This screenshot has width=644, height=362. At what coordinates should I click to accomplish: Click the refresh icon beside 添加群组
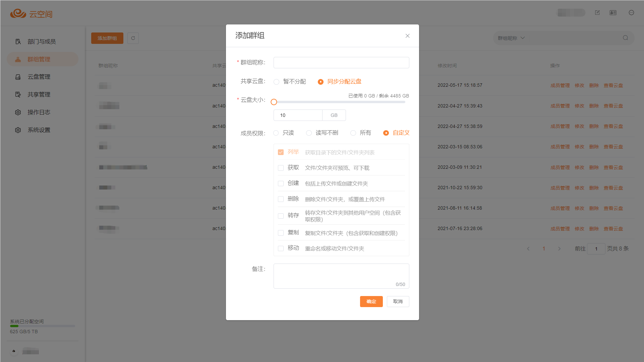pos(133,38)
